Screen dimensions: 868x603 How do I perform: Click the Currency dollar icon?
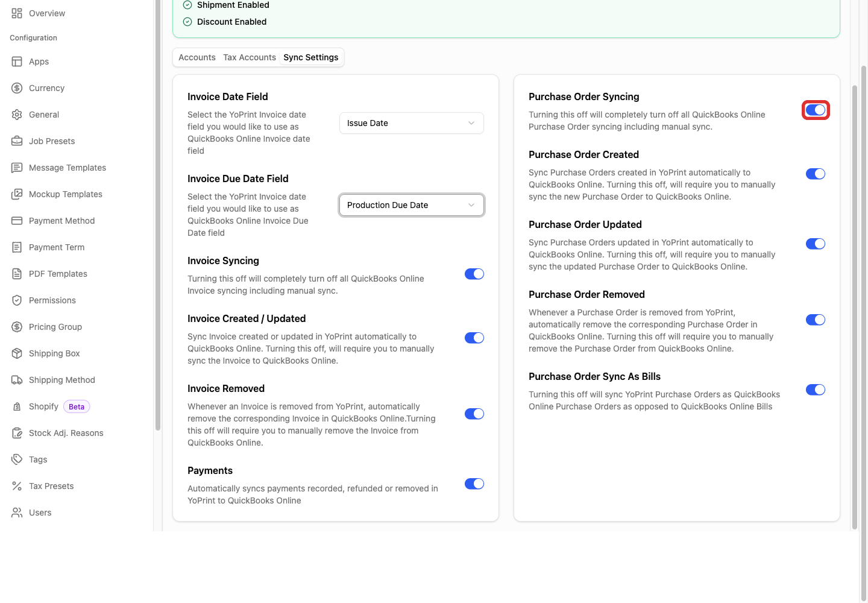[17, 88]
